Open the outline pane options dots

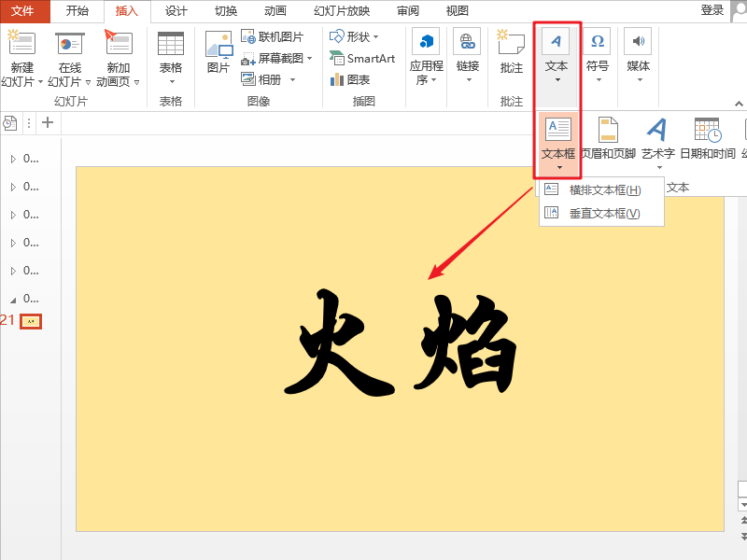[29, 123]
